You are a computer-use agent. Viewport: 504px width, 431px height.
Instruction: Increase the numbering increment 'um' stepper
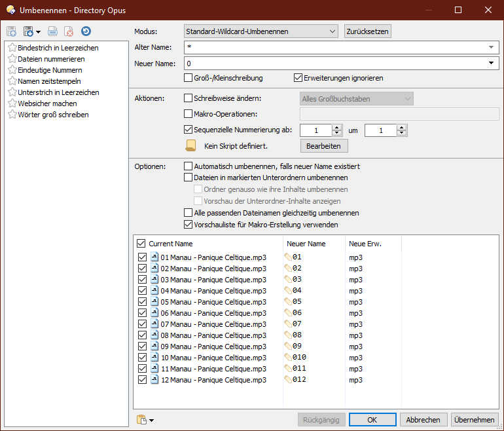click(401, 128)
